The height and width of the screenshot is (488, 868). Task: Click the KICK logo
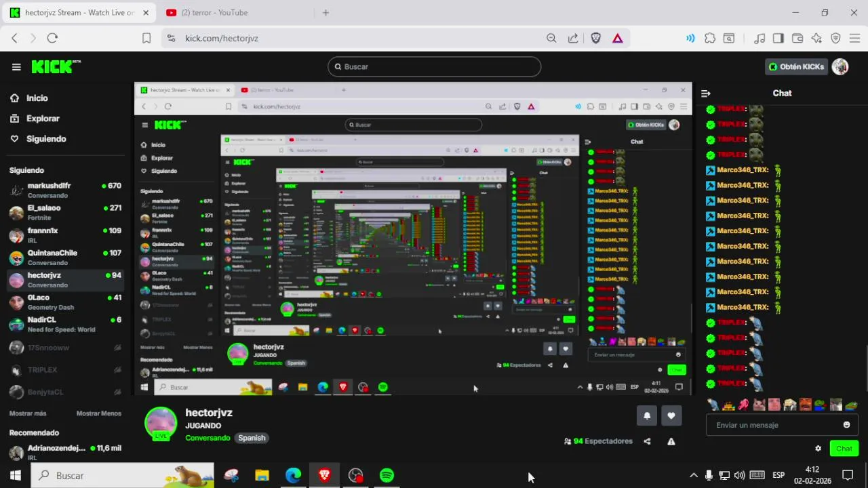56,66
